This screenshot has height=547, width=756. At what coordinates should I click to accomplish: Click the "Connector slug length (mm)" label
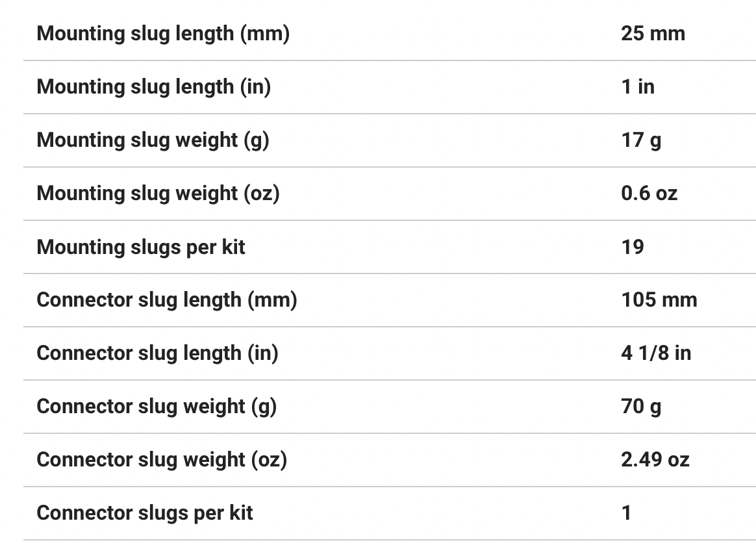pos(167,299)
